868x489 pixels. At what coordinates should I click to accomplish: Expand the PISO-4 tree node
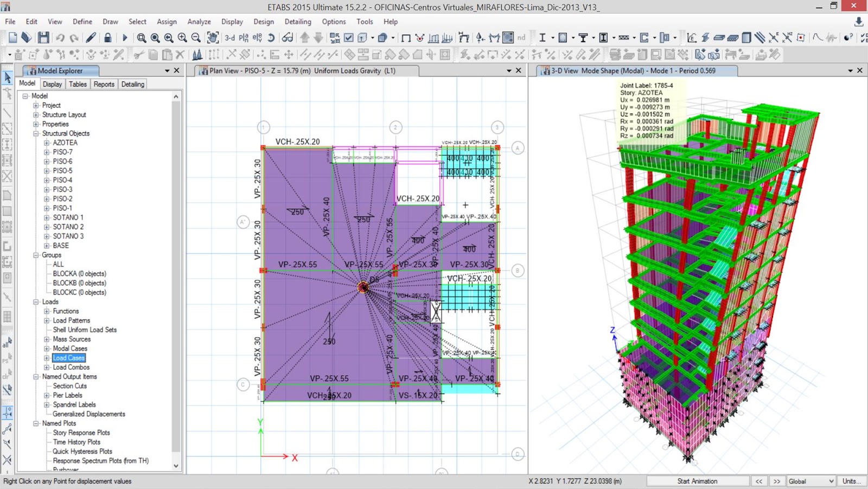tap(47, 180)
